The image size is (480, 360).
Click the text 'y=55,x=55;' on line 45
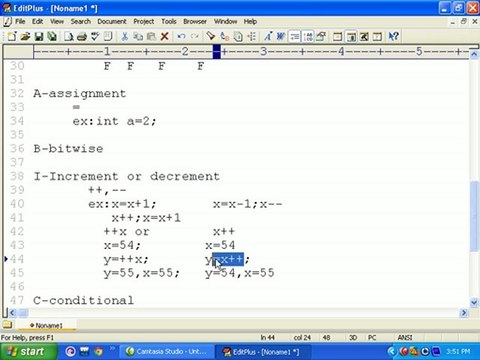(x=141, y=273)
